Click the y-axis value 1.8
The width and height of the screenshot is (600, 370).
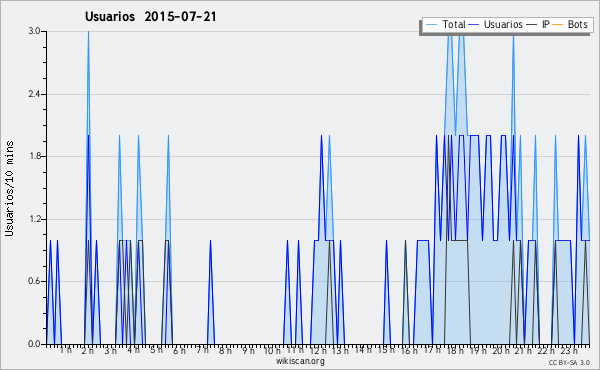34,156
